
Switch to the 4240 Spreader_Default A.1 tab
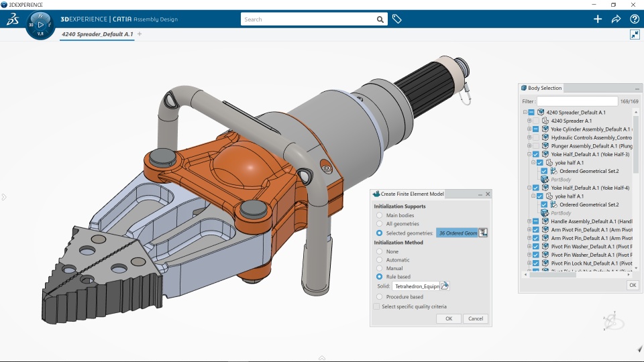[97, 34]
